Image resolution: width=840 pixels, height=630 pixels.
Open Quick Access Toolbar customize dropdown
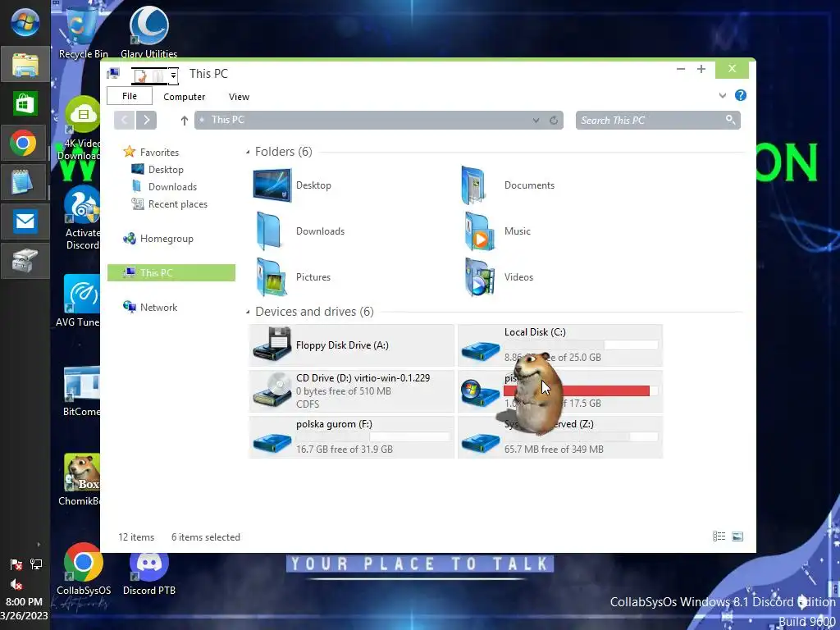click(174, 76)
